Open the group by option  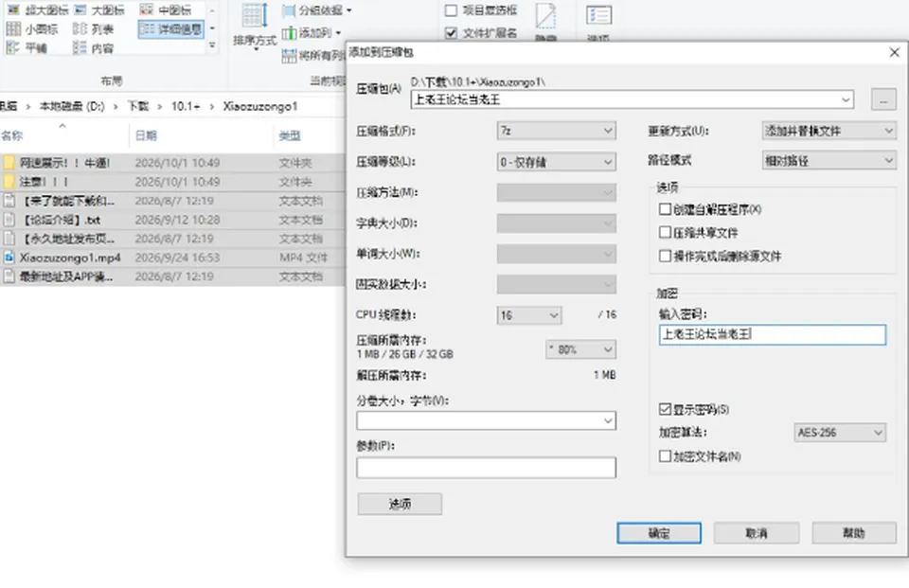pos(316,10)
